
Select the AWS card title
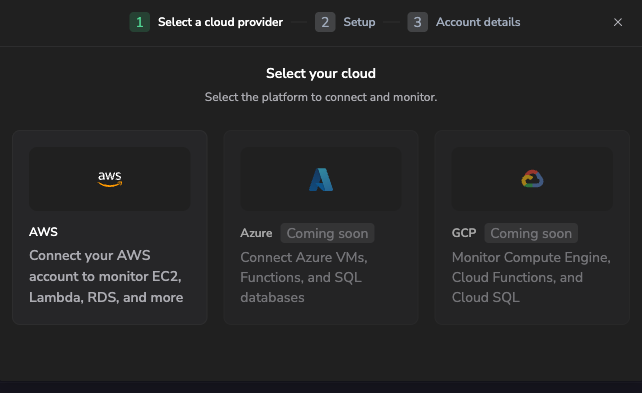(x=43, y=232)
